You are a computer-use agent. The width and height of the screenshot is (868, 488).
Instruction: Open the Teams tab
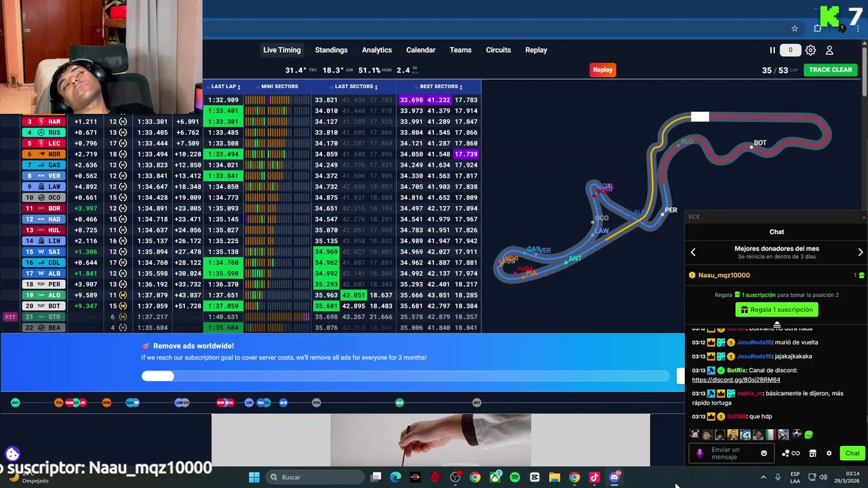pyautogui.click(x=460, y=50)
